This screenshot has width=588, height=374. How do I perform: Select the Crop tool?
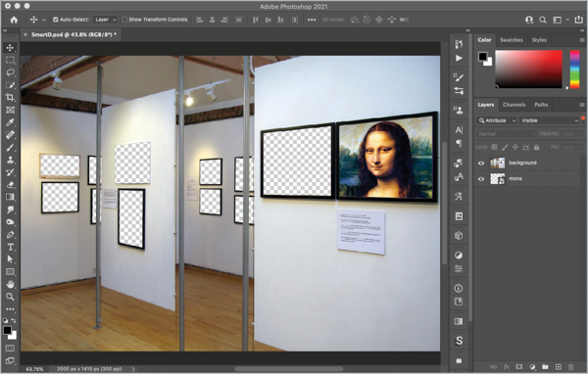[x=10, y=98]
